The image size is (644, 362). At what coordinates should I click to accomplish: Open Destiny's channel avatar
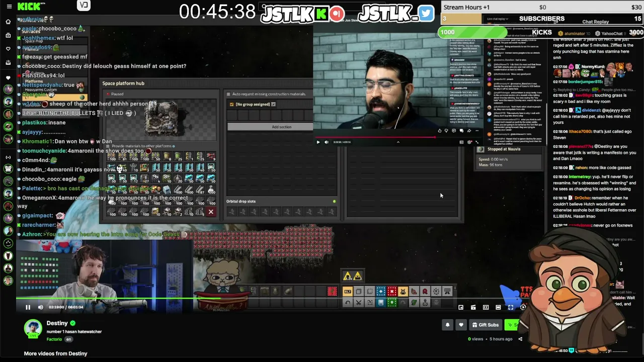click(33, 328)
